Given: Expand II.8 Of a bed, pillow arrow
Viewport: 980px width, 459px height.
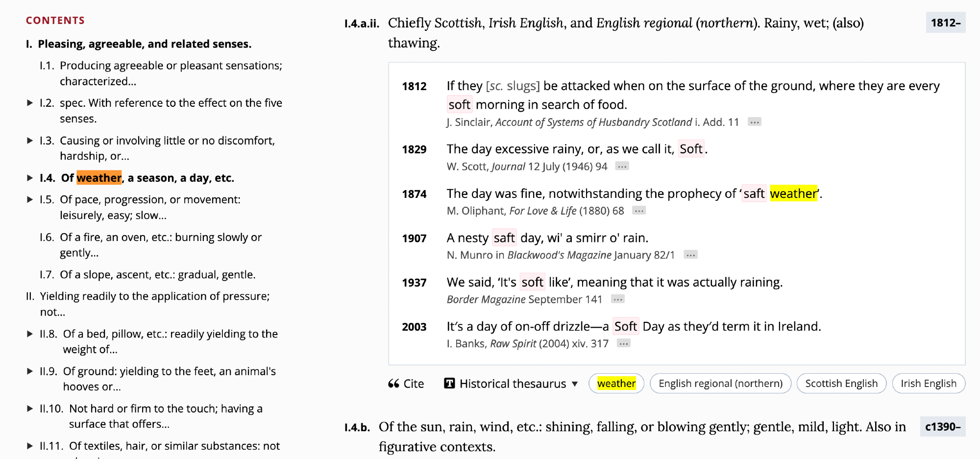Looking at the screenshot, I should [x=30, y=334].
